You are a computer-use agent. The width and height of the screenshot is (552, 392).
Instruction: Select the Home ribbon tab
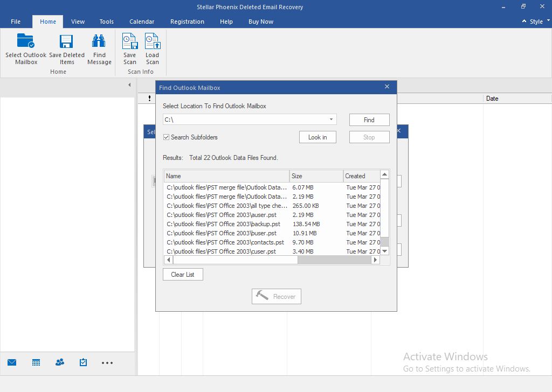48,22
